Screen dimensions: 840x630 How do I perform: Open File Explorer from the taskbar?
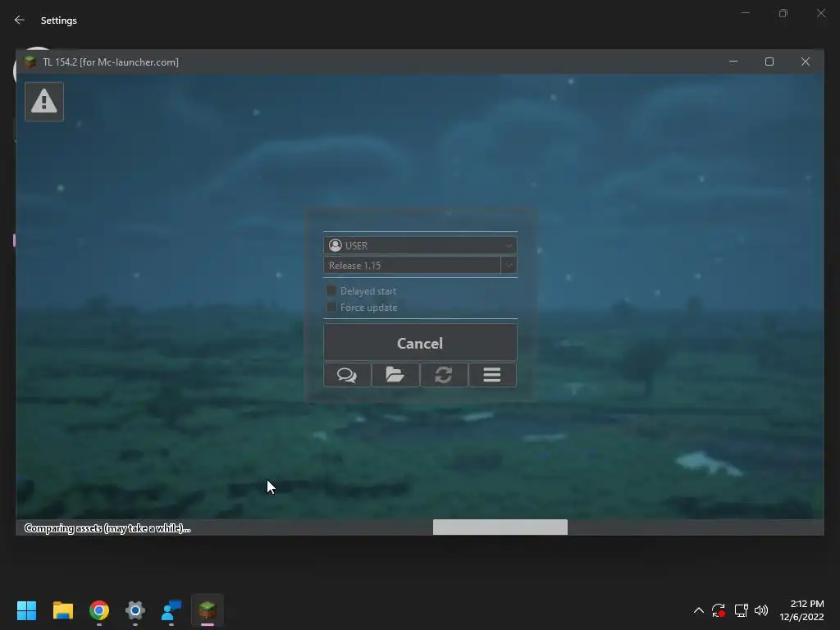62,610
